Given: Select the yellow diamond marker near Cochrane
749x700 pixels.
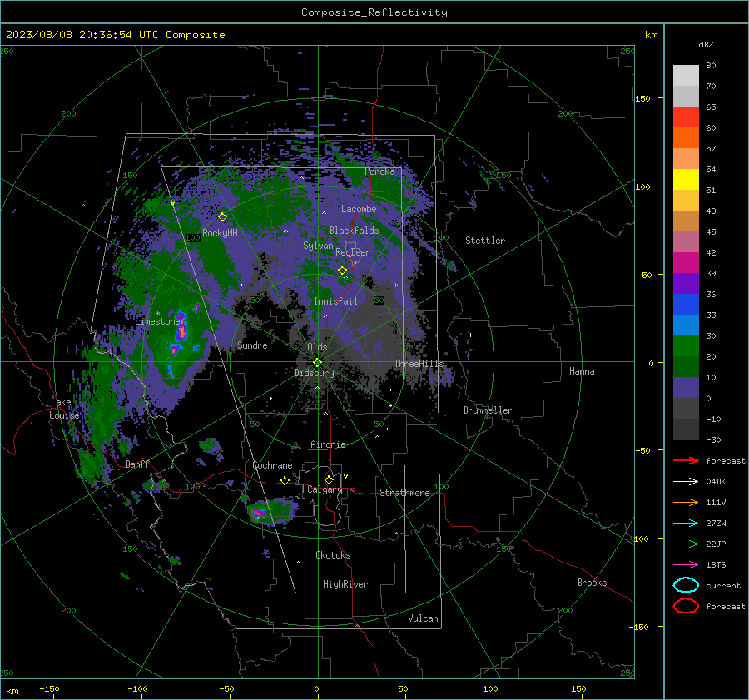Looking at the screenshot, I should pos(285,480).
